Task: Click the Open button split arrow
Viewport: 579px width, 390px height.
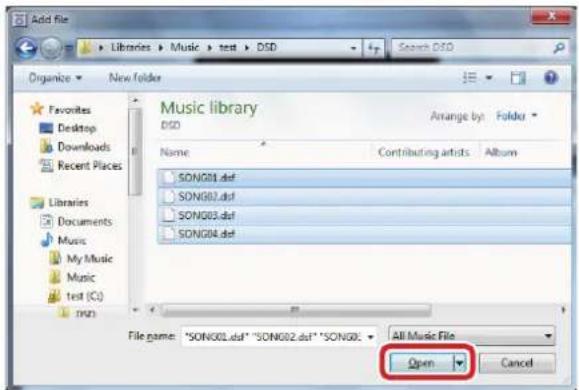Action: point(460,363)
